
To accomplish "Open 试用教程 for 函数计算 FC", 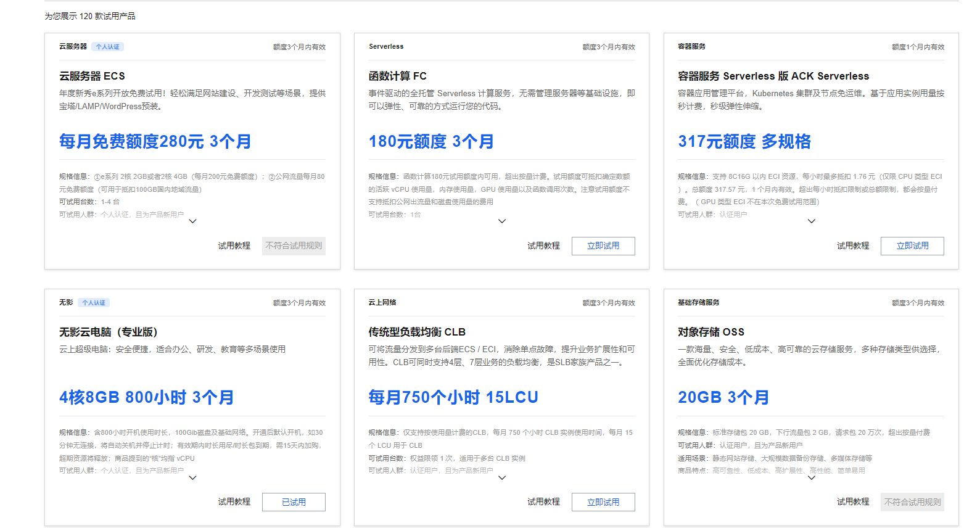I will (x=544, y=245).
